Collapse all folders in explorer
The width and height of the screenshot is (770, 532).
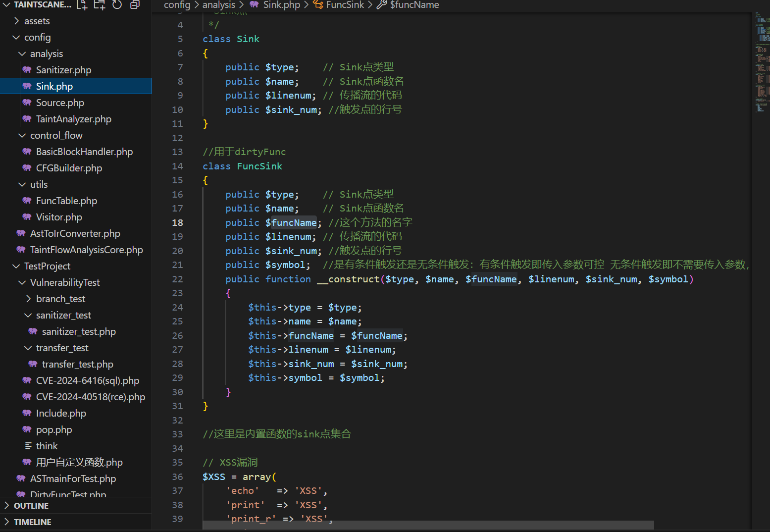click(135, 5)
